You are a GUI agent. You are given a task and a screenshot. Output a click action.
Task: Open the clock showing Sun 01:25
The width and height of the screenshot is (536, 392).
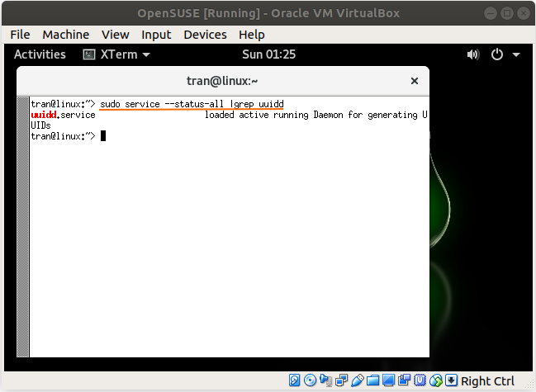pos(268,54)
